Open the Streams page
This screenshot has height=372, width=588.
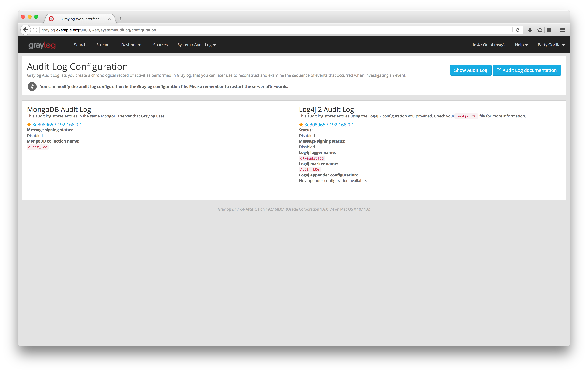[x=104, y=45]
